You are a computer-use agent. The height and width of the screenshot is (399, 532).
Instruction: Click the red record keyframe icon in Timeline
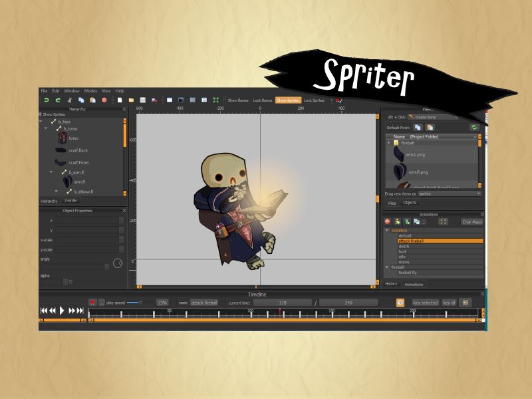pyautogui.click(x=92, y=303)
